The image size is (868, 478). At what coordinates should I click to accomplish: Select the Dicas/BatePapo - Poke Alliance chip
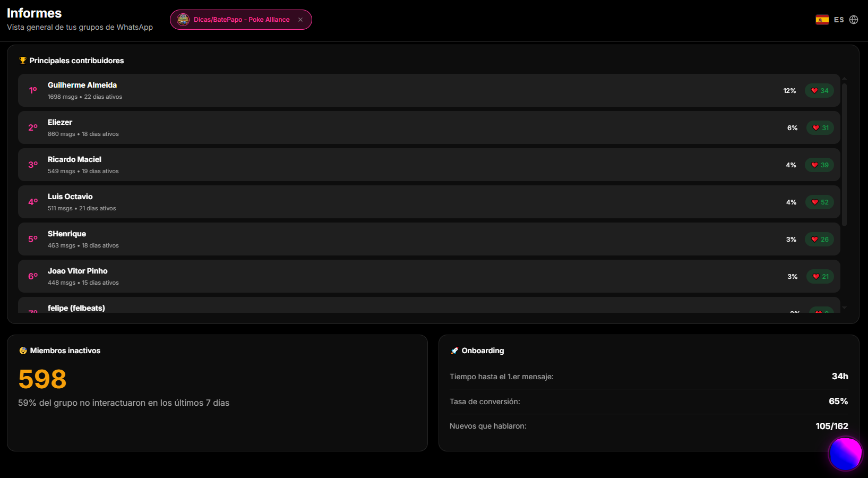pos(241,20)
